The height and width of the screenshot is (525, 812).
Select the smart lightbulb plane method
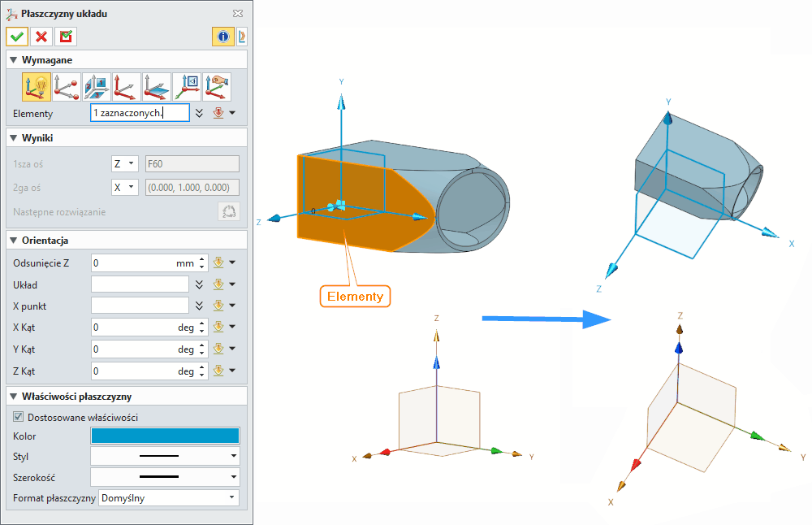pos(37,87)
